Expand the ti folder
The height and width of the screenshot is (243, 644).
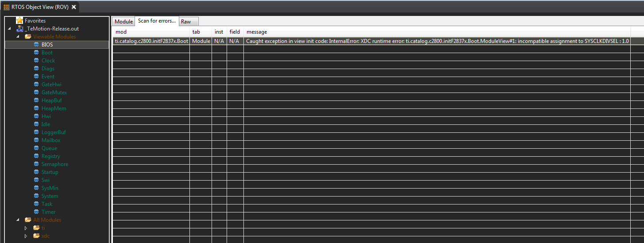coord(26,228)
